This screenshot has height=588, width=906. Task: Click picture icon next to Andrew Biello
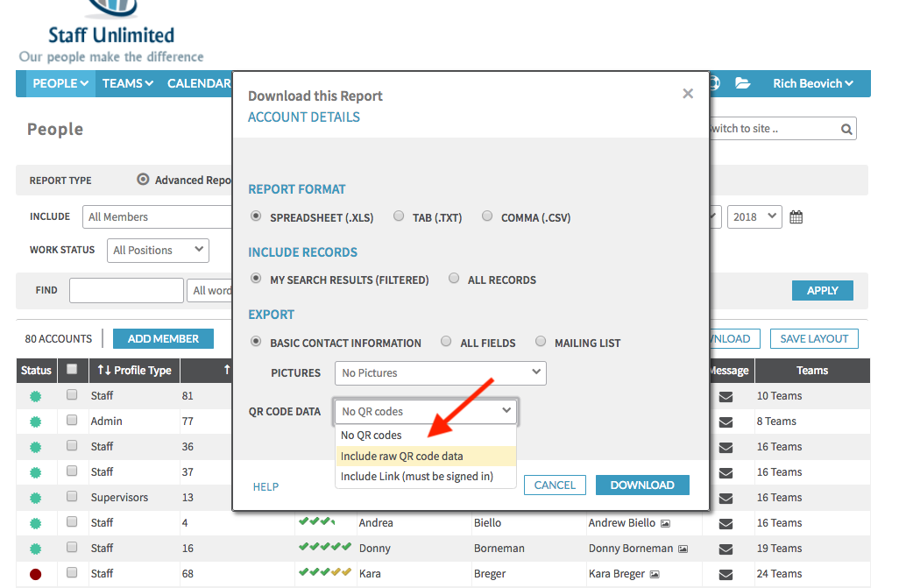tap(666, 523)
